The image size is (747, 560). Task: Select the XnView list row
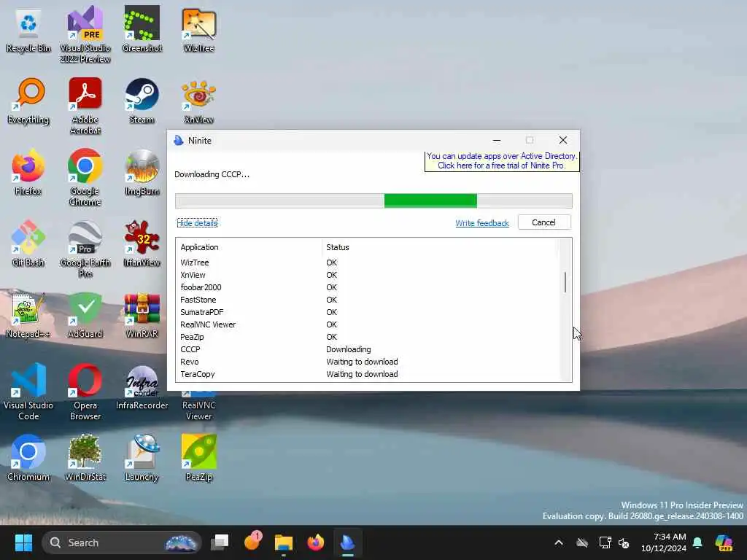click(367, 275)
